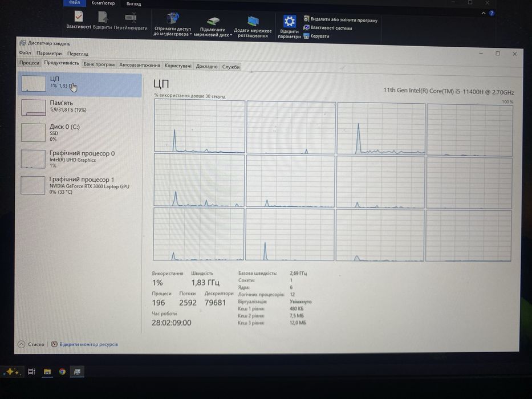The image size is (532, 399).
Task: Click the Task View taskbar icon
Action: 31,372
